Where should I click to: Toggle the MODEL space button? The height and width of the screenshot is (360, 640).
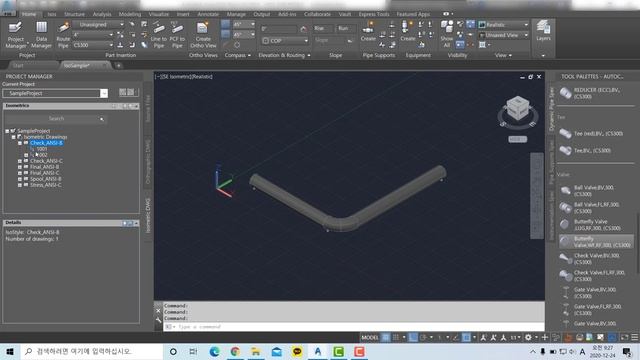(370, 337)
